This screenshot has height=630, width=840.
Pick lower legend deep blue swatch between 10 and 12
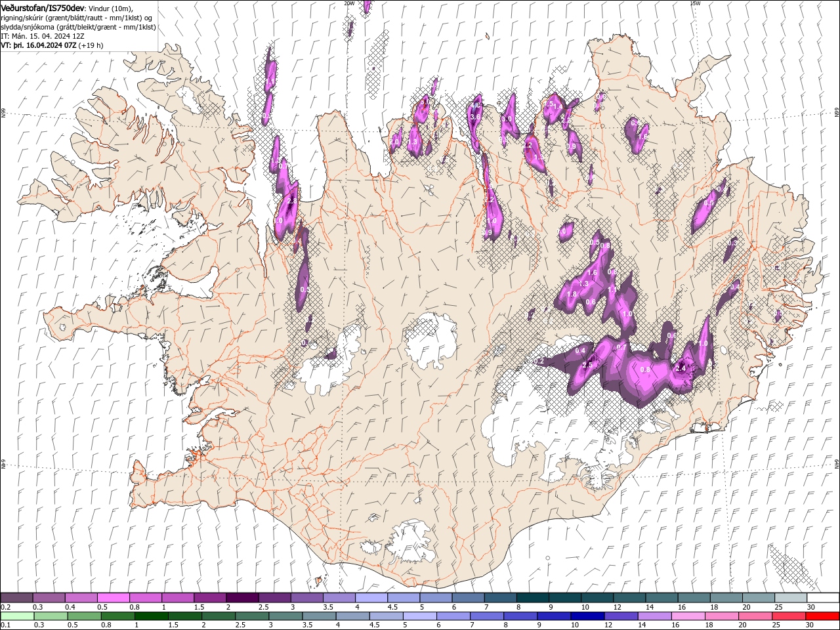pyautogui.click(x=587, y=616)
